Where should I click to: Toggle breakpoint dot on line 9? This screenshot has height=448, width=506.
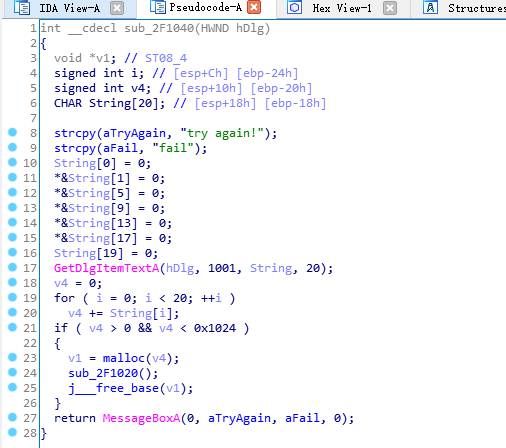click(12, 147)
